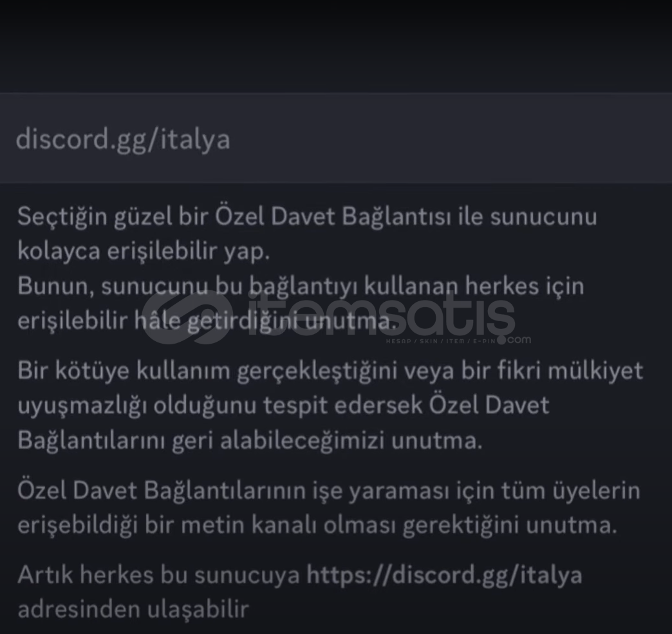
Task: Click the line starting 'Bir kötüye kullanım'
Action: coord(330,371)
